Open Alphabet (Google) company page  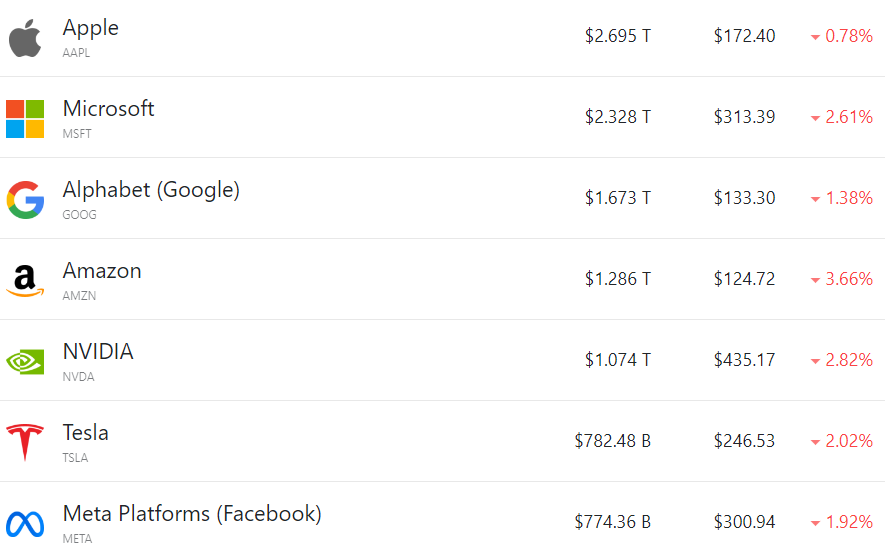(151, 190)
